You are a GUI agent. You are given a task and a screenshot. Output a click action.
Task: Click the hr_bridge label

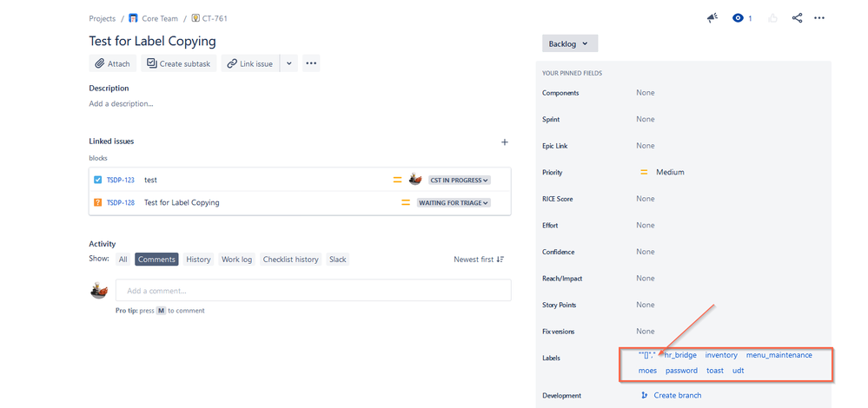pyautogui.click(x=680, y=355)
